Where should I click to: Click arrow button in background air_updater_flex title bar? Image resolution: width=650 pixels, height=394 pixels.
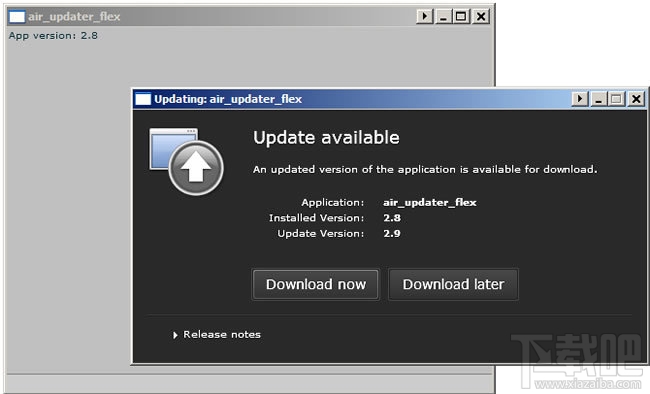(x=425, y=17)
